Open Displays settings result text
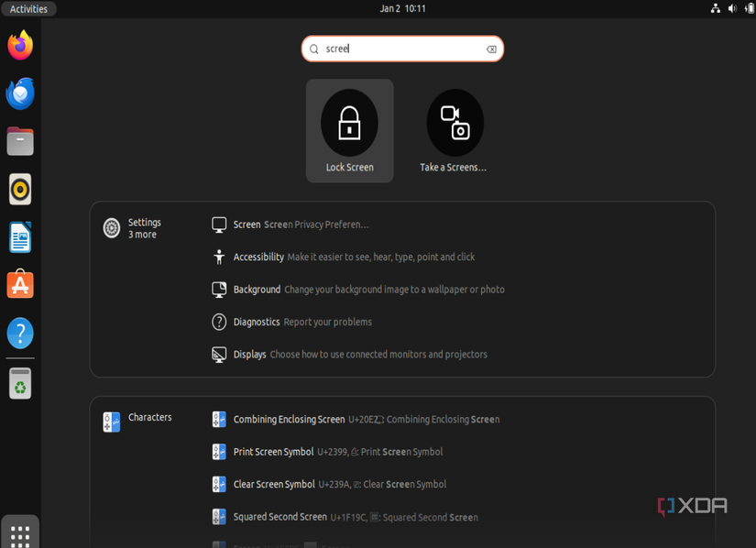Image resolution: width=756 pixels, height=548 pixels. tap(360, 355)
